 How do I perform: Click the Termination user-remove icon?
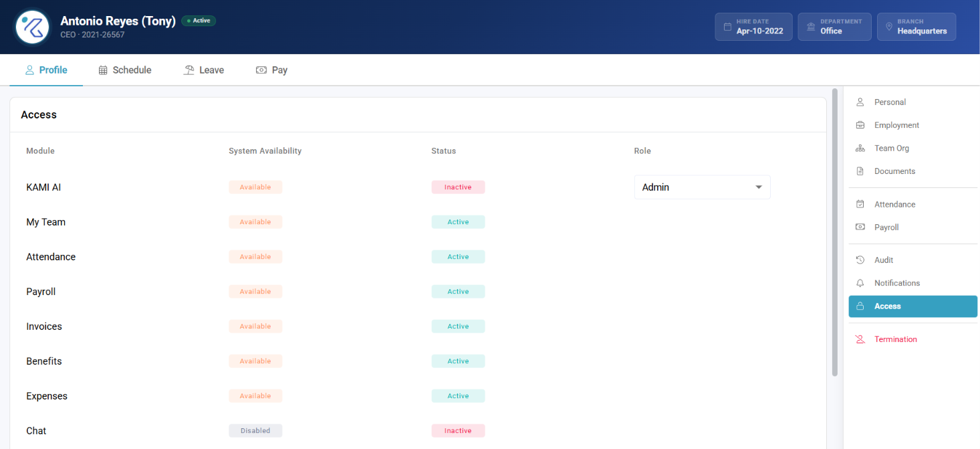click(x=860, y=339)
